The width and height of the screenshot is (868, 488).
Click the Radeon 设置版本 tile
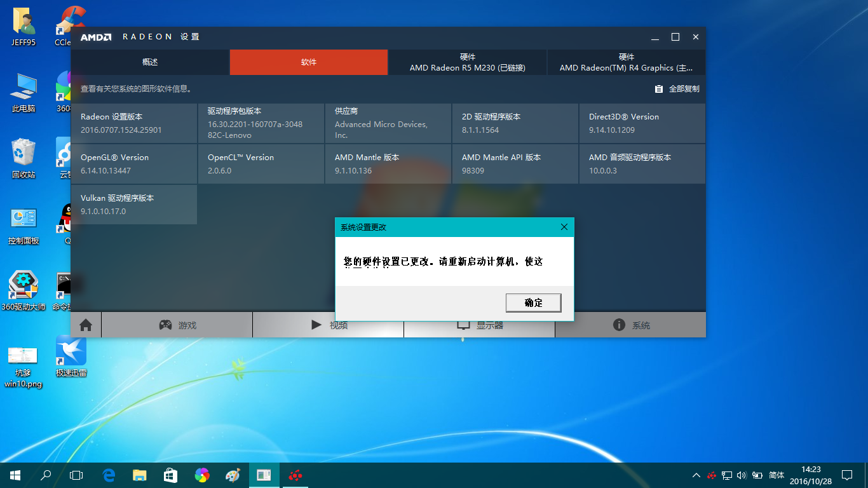click(x=134, y=123)
